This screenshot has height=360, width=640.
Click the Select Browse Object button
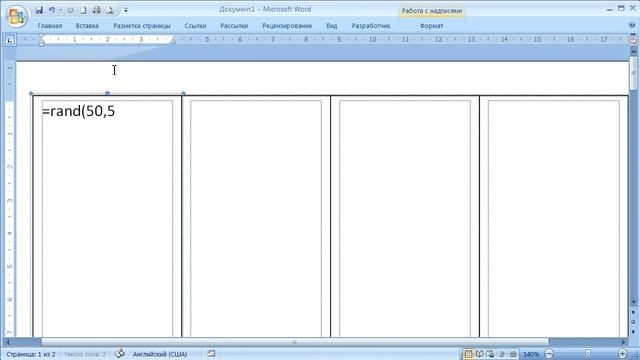[x=633, y=322]
